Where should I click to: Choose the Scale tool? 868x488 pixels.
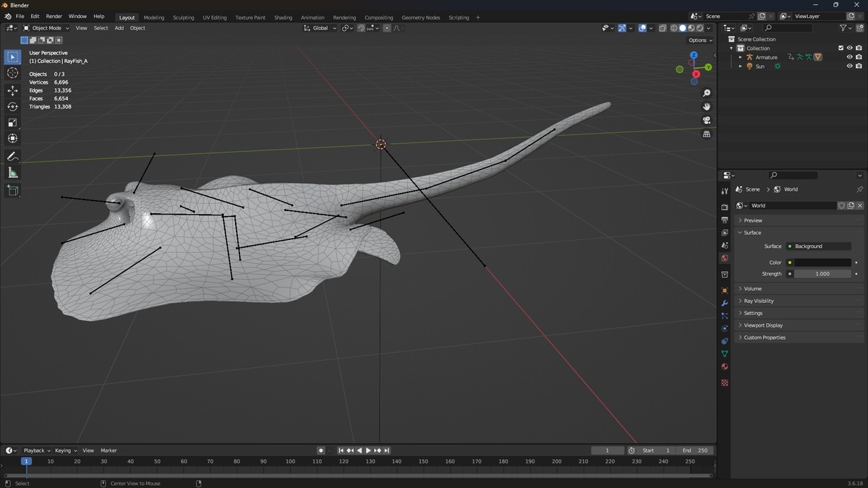click(x=12, y=122)
